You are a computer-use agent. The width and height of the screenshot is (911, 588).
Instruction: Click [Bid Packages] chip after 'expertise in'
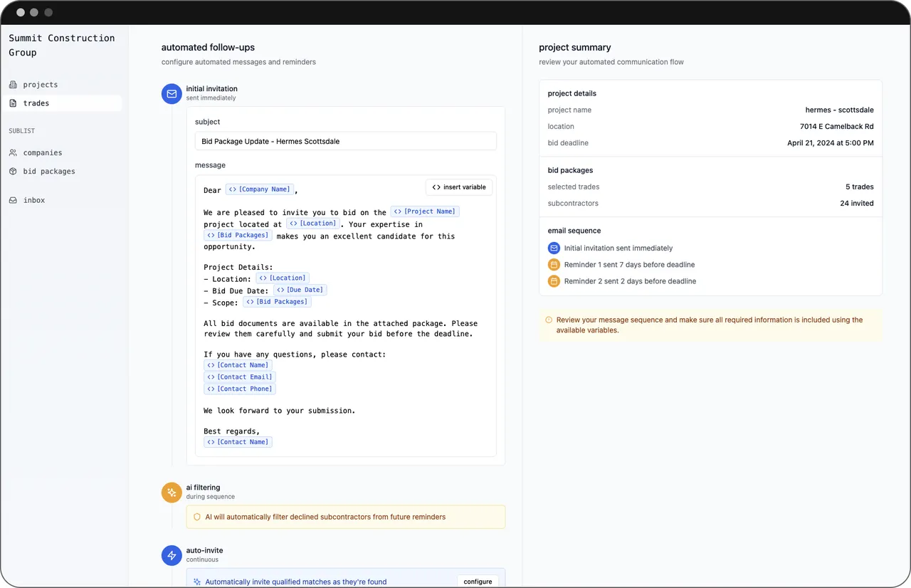pyautogui.click(x=238, y=235)
